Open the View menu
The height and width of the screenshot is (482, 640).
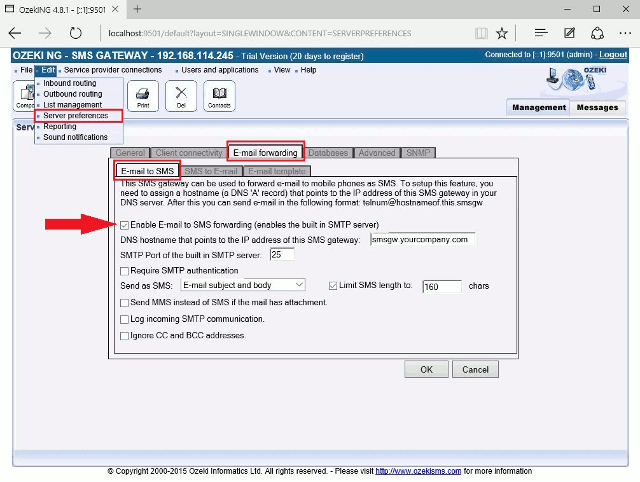coord(282,70)
